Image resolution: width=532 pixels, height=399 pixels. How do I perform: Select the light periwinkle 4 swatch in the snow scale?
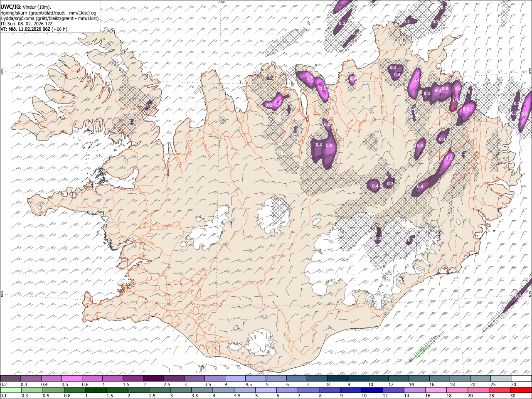(235, 379)
